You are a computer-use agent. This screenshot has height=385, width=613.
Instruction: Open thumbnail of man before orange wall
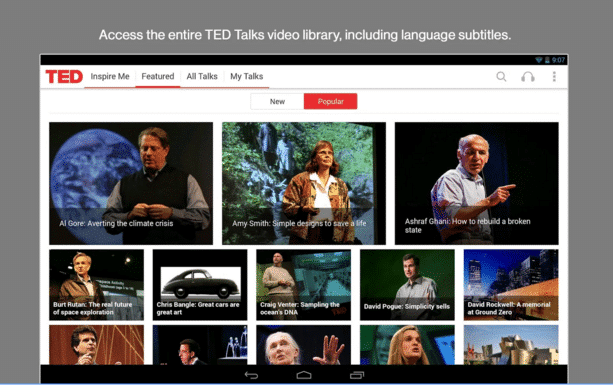coord(96,345)
